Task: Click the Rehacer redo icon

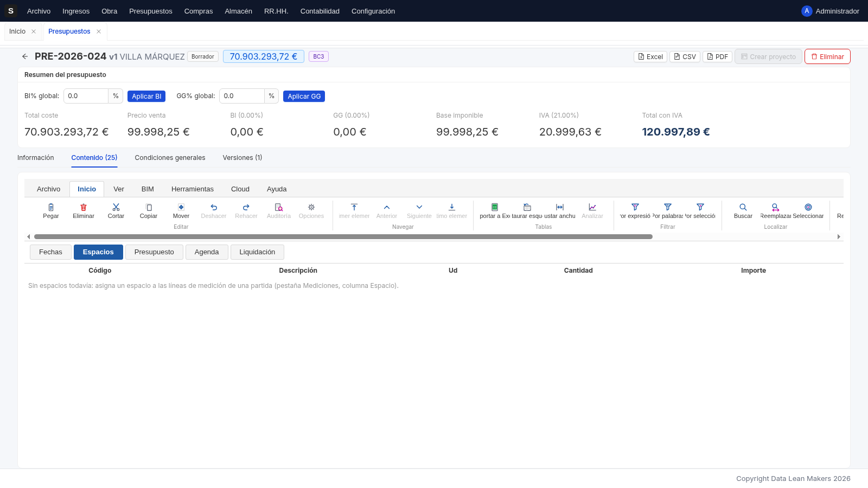Action: [246, 207]
